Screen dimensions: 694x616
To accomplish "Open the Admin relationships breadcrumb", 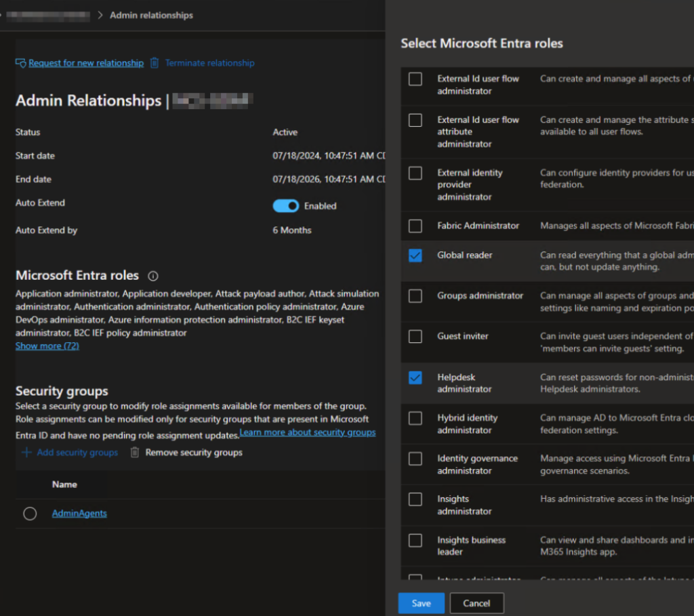I will [x=151, y=15].
